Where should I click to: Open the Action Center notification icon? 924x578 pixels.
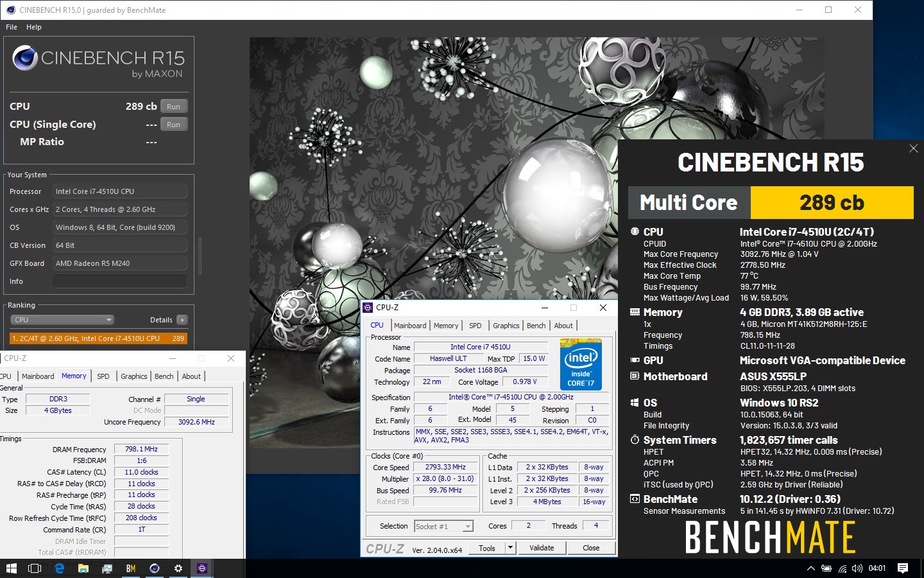click(903, 568)
